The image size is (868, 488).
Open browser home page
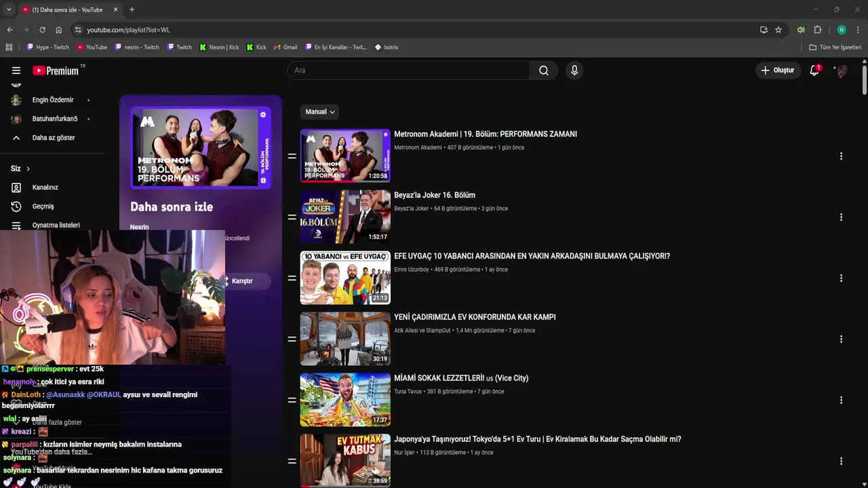[x=58, y=30]
